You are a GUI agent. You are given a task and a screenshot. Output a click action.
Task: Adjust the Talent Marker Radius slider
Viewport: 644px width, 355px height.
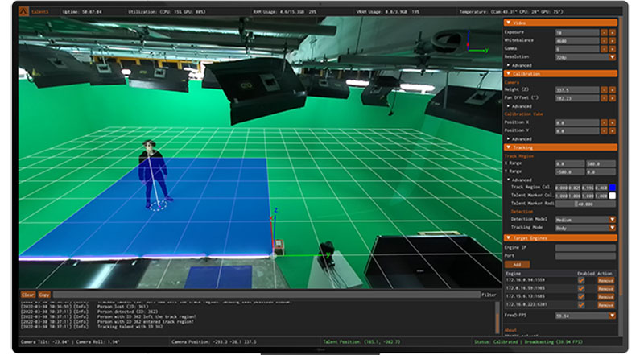585,204
